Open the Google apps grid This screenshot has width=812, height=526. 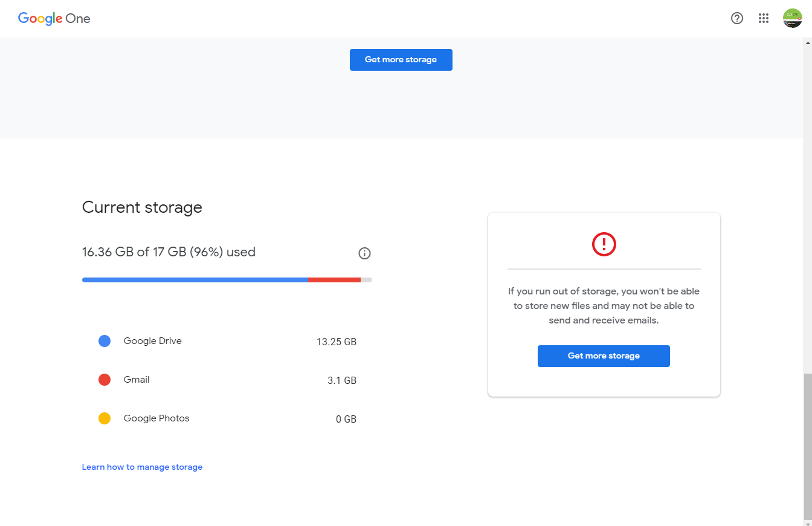click(764, 18)
